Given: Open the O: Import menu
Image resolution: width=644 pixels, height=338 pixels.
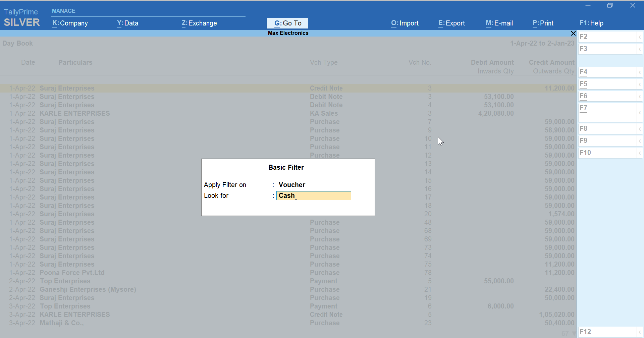Looking at the screenshot, I should [x=405, y=23].
